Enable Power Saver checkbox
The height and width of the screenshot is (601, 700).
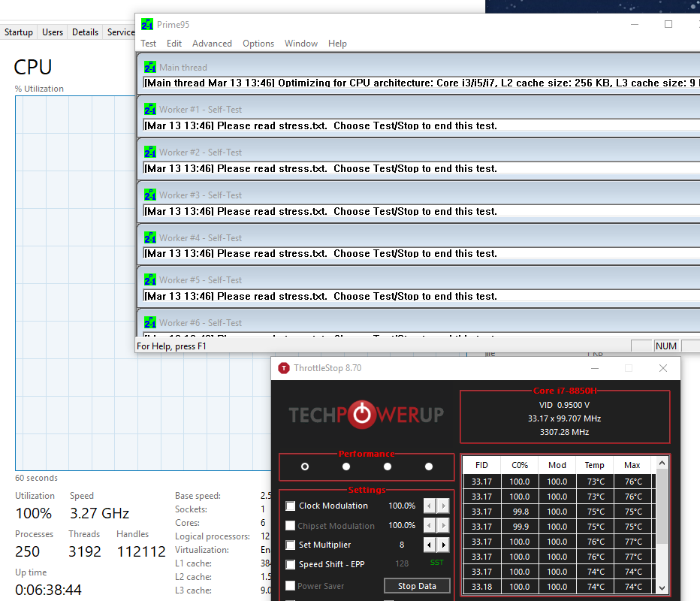click(290, 585)
